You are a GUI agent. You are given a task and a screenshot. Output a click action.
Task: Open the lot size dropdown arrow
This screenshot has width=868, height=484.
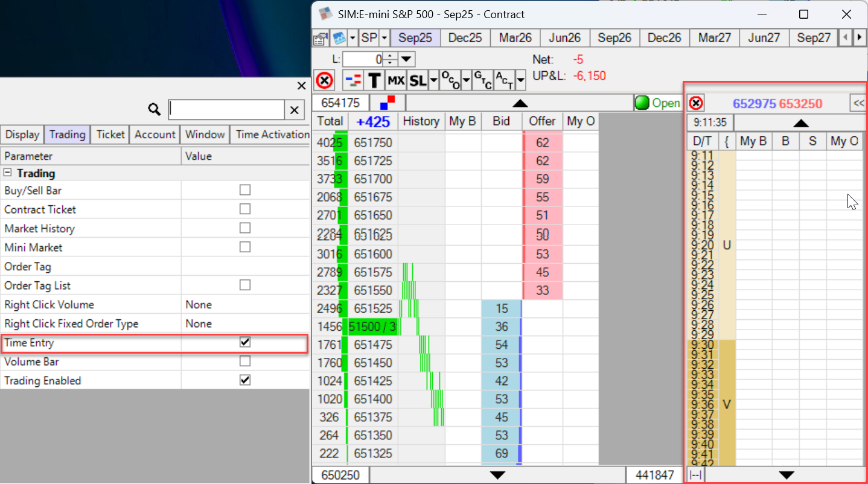pyautogui.click(x=406, y=59)
